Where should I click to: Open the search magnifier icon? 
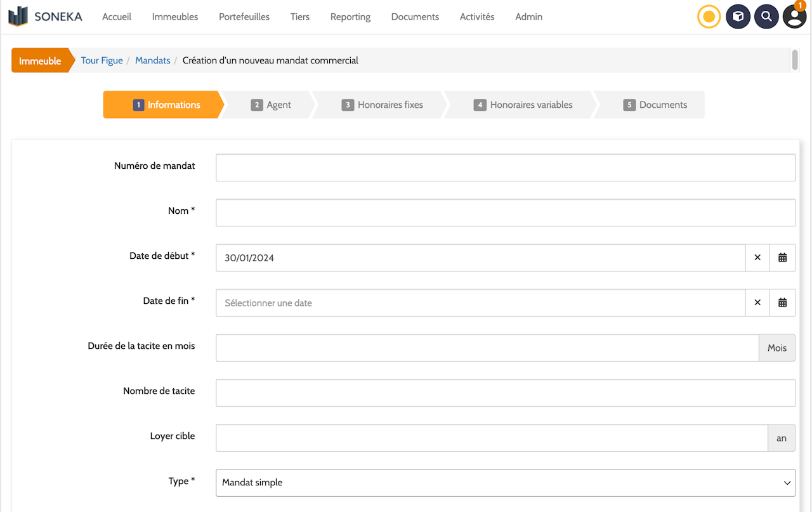click(766, 16)
